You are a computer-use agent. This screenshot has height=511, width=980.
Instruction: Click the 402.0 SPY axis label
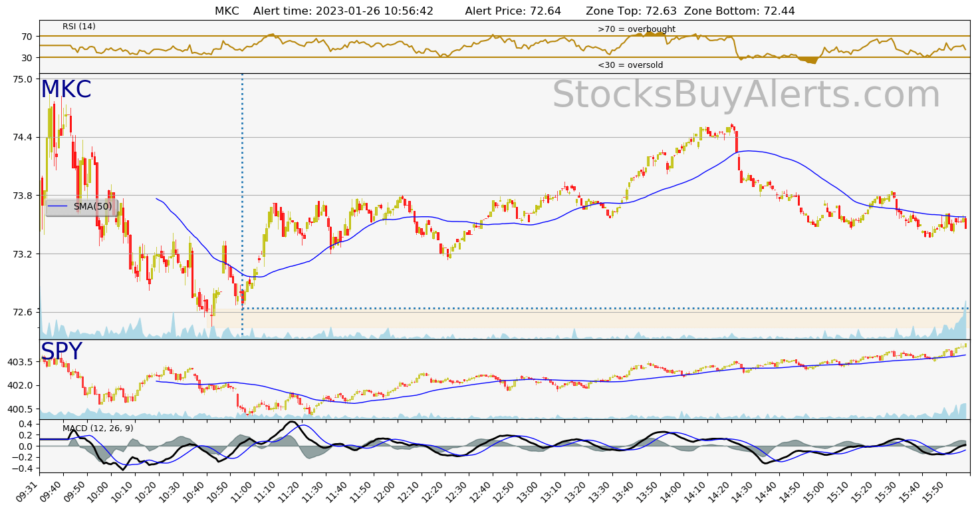click(x=20, y=385)
